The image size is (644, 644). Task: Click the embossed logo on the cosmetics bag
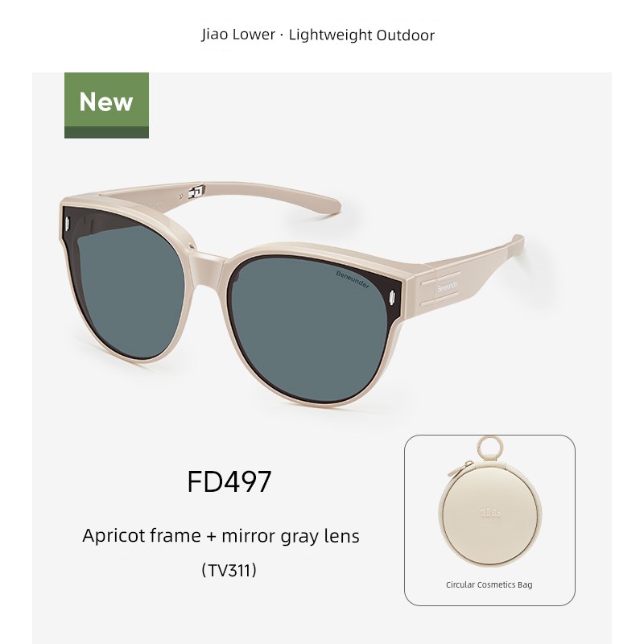click(489, 514)
